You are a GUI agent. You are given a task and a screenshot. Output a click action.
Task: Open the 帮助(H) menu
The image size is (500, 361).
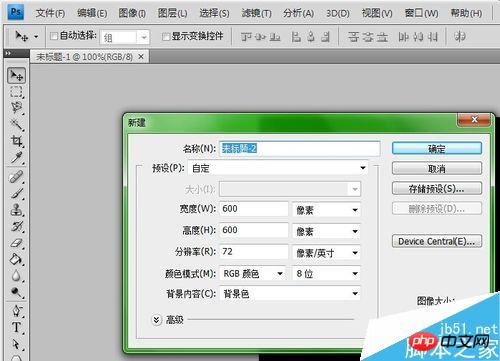[x=466, y=13]
